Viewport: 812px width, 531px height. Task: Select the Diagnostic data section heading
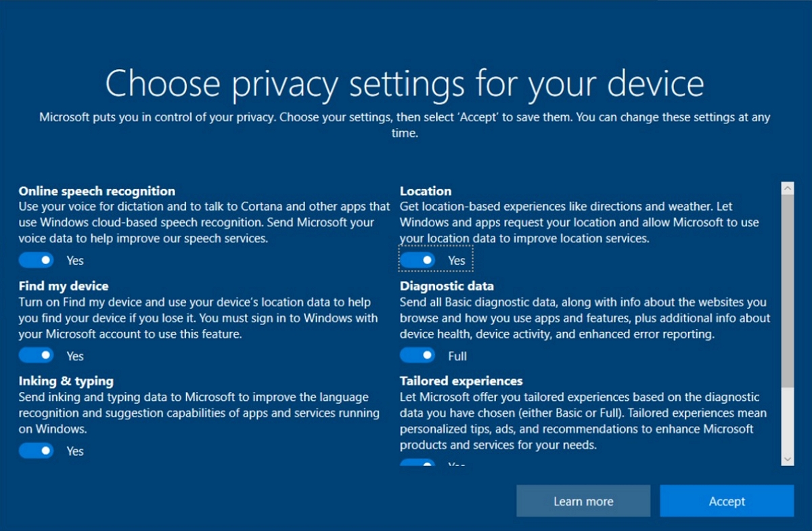(x=447, y=286)
